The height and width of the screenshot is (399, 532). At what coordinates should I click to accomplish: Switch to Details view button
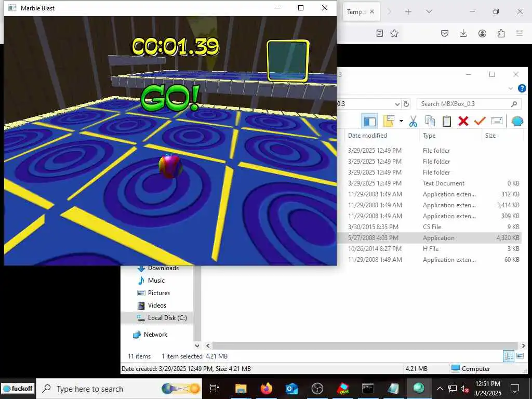[509, 356]
